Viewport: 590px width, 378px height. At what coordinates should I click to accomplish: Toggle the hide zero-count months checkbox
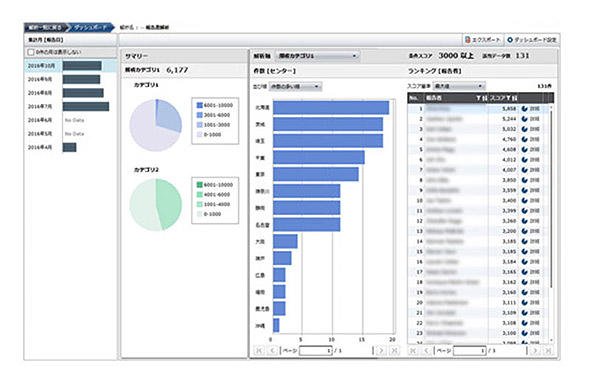(x=31, y=52)
